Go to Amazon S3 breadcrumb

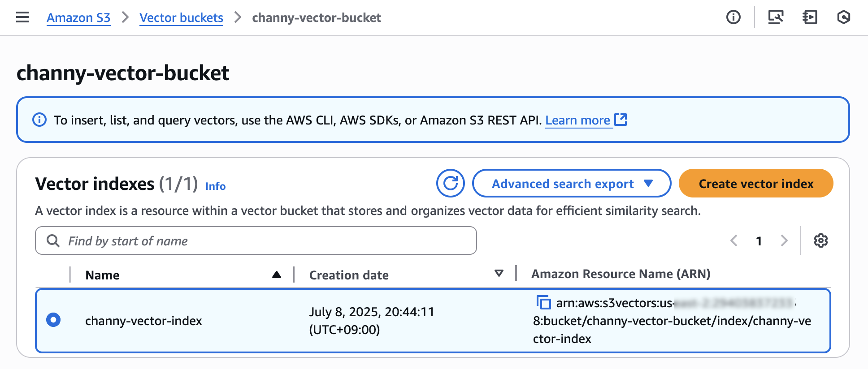(78, 18)
